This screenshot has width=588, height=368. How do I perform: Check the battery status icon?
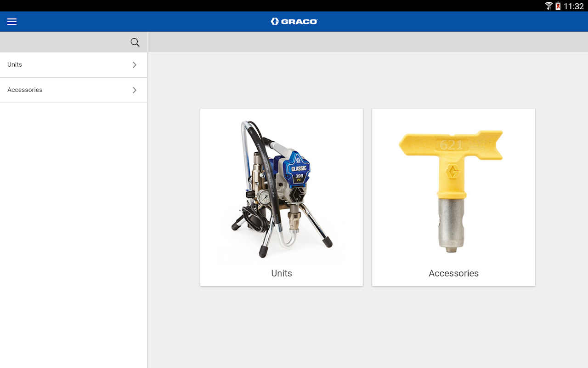pyautogui.click(x=558, y=6)
